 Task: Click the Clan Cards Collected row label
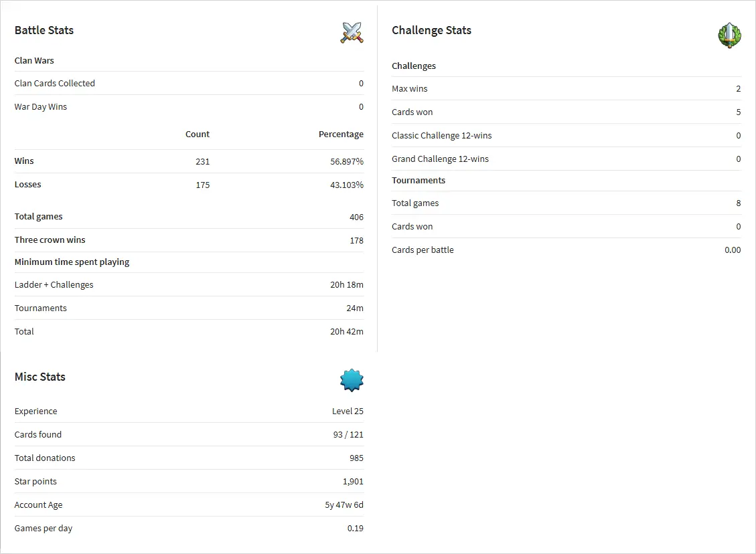[55, 84]
